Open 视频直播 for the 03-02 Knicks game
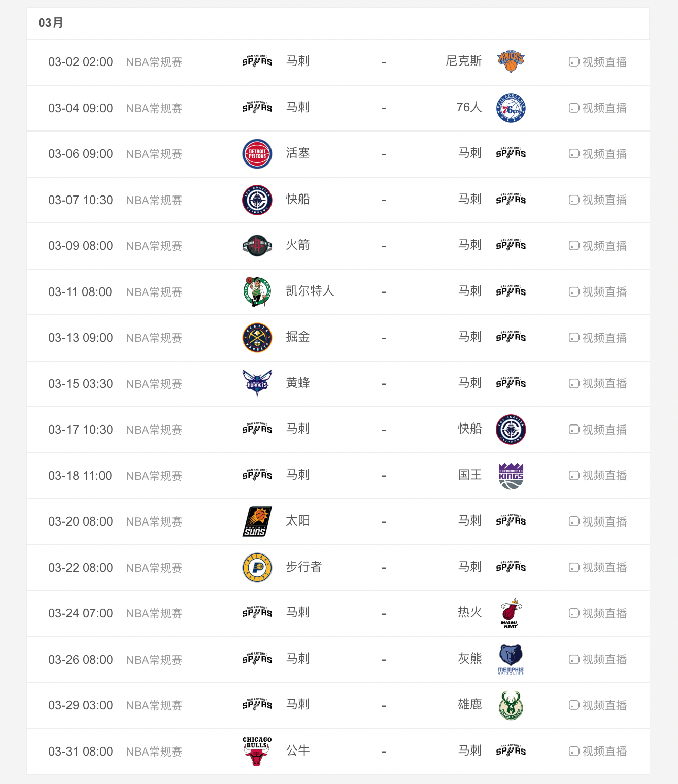This screenshot has width=678, height=784. coord(598,62)
